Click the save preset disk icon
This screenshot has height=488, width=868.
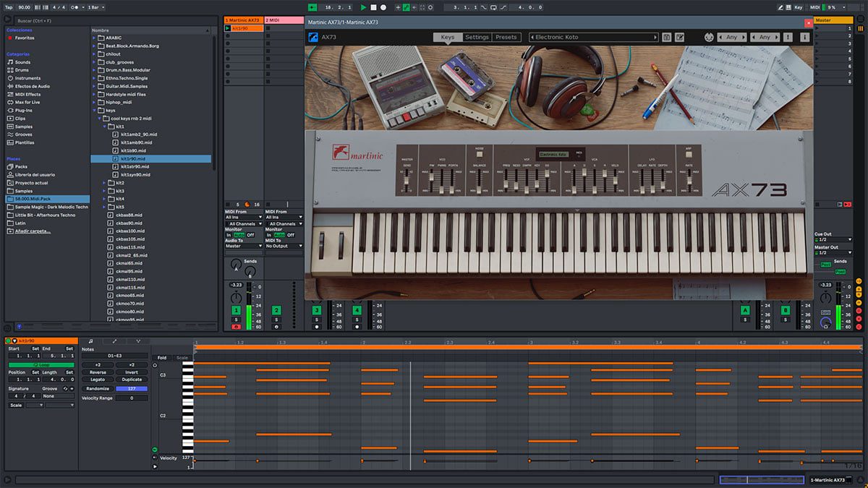pos(667,37)
